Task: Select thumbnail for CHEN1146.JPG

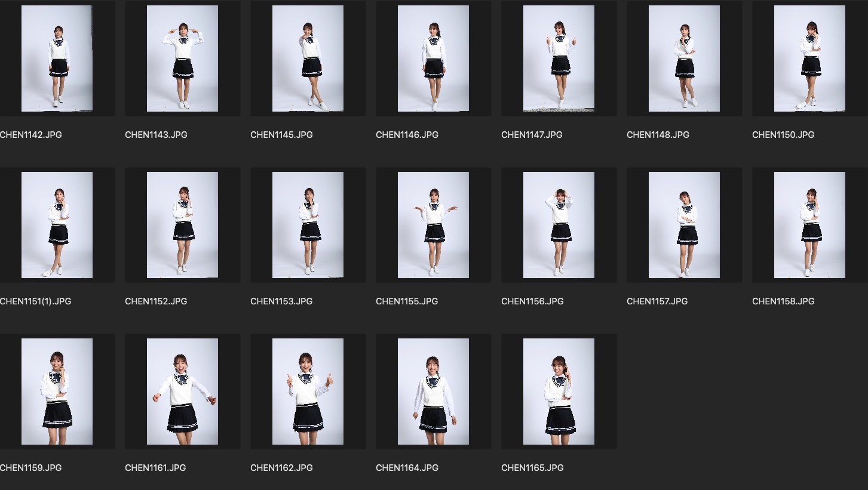Action: coord(433,58)
